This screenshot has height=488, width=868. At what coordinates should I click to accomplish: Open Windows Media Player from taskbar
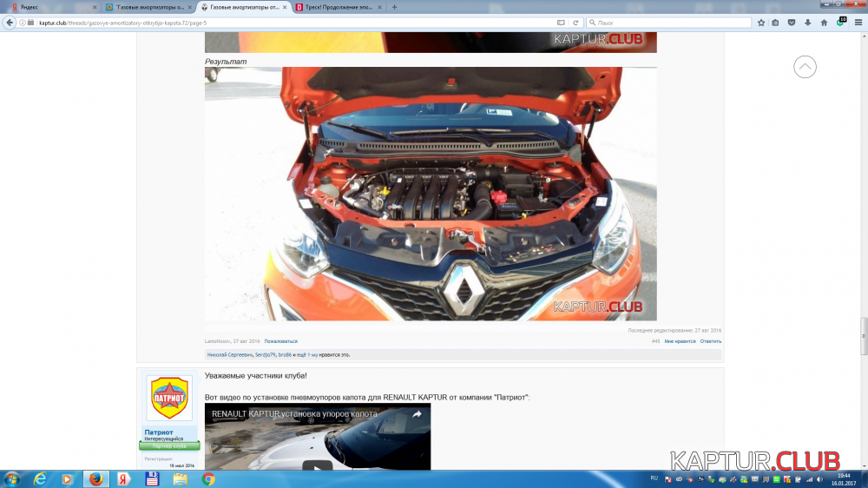[x=67, y=479]
